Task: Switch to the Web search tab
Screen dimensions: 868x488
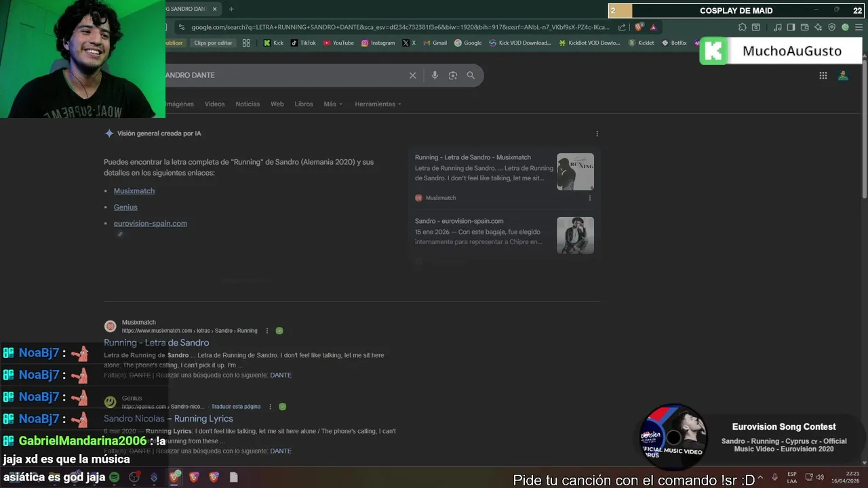Action: pos(277,104)
